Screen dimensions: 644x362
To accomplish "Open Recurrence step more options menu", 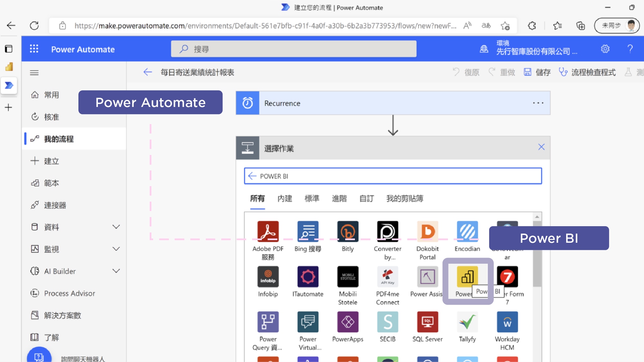I will pyautogui.click(x=538, y=103).
